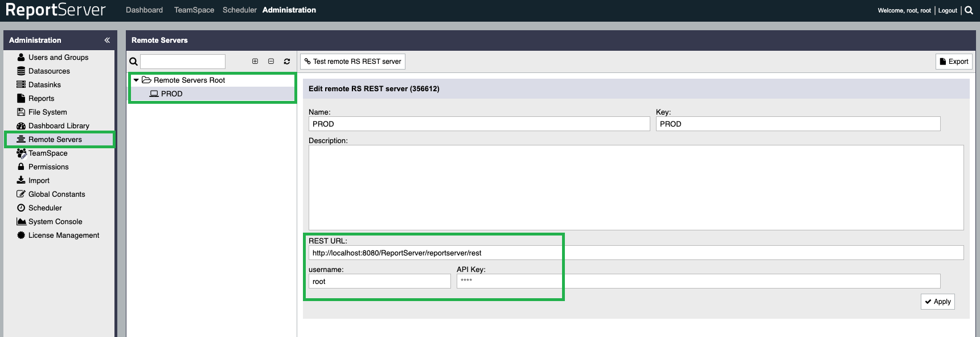Click the System Console chart icon

click(22, 221)
